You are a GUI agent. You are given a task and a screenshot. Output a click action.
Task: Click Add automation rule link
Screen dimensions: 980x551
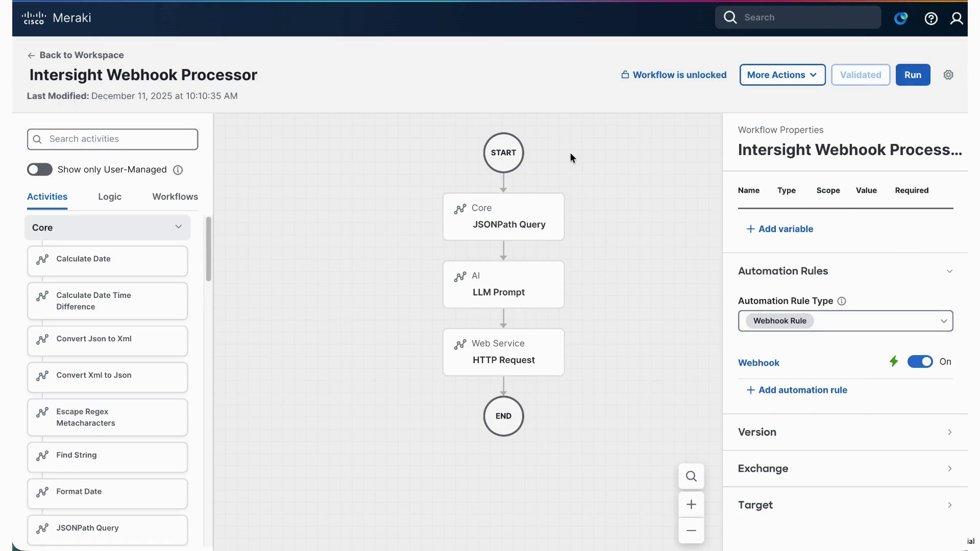797,390
